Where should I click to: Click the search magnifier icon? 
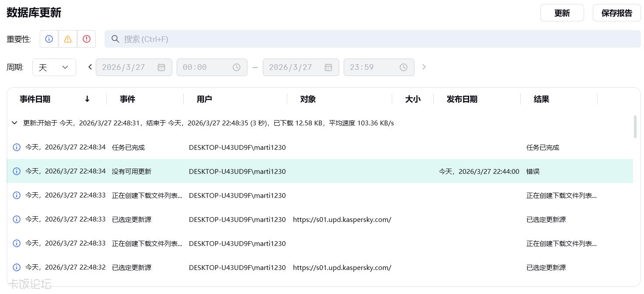tap(115, 39)
